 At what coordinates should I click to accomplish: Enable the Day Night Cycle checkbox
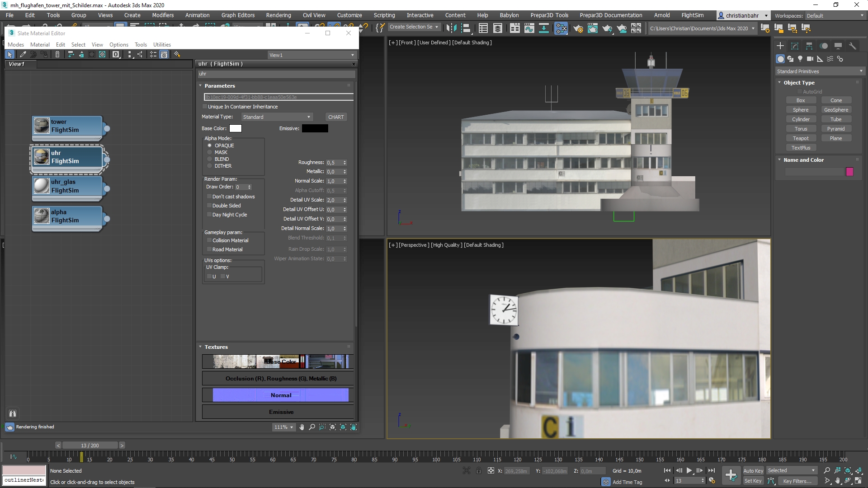click(x=209, y=215)
